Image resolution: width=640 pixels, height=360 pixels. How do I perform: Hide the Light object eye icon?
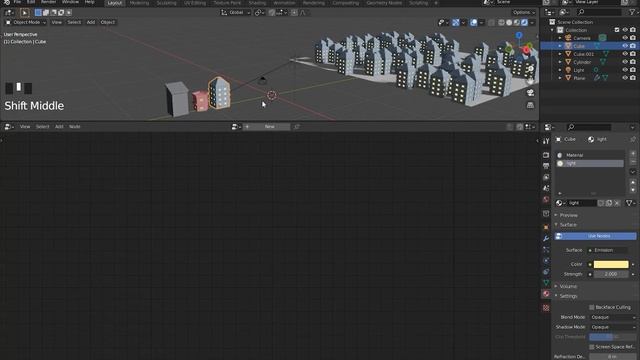[x=624, y=70]
